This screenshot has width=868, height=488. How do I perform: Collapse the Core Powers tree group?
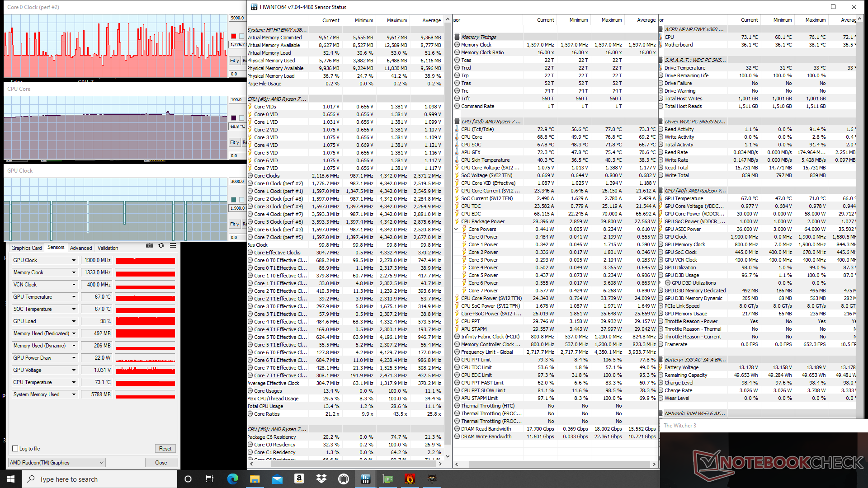pyautogui.click(x=456, y=229)
